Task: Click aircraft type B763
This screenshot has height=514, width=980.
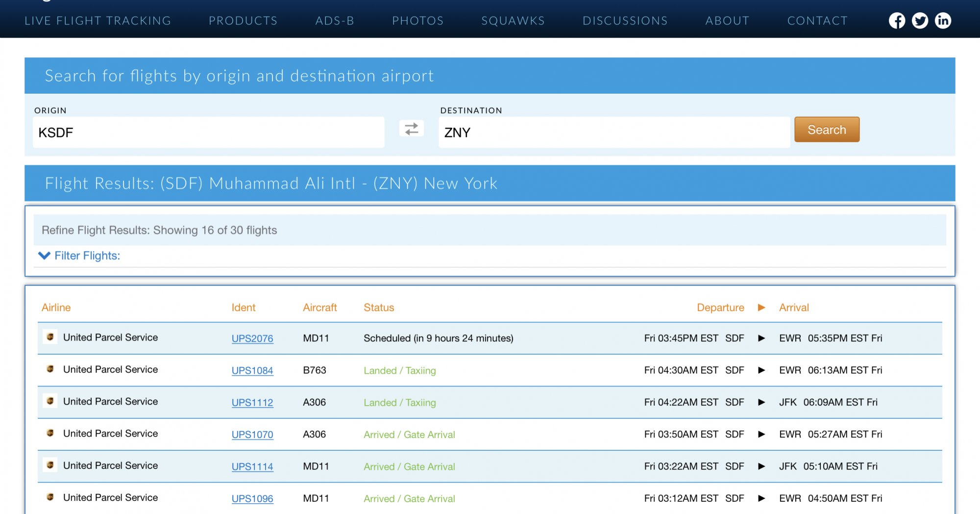Action: pos(315,370)
